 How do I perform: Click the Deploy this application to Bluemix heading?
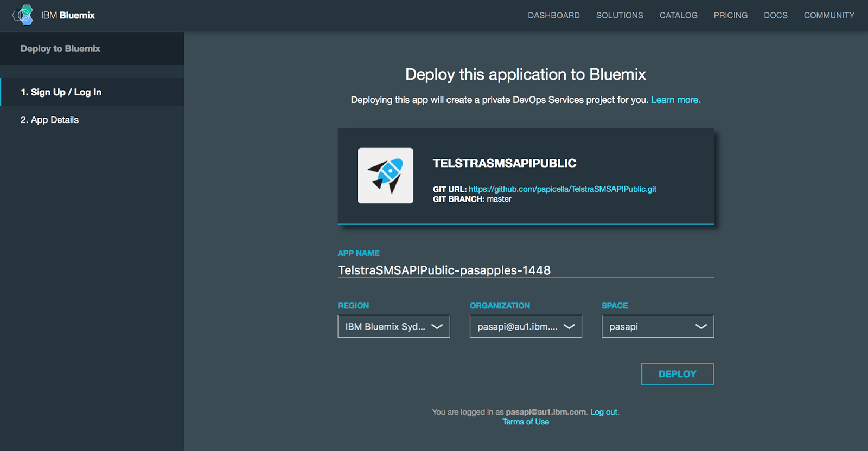coord(526,74)
